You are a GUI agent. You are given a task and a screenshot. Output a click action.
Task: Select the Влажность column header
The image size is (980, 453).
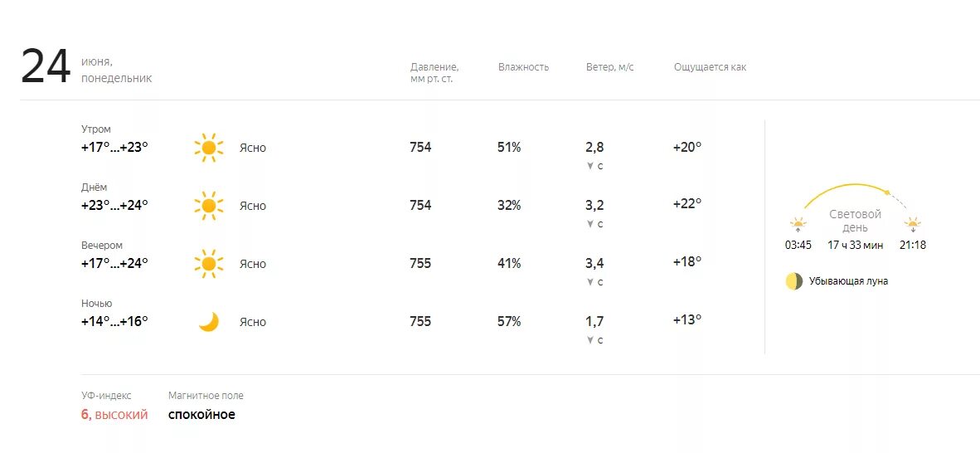click(x=524, y=67)
